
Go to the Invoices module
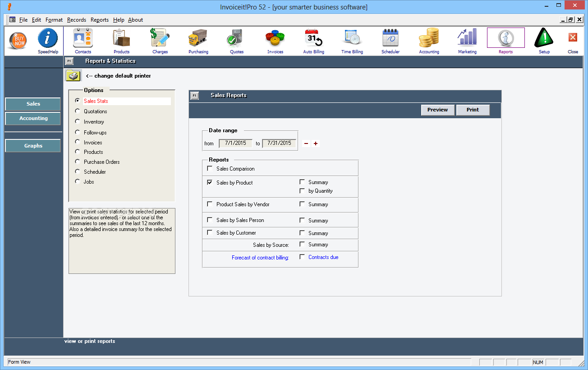tap(275, 41)
